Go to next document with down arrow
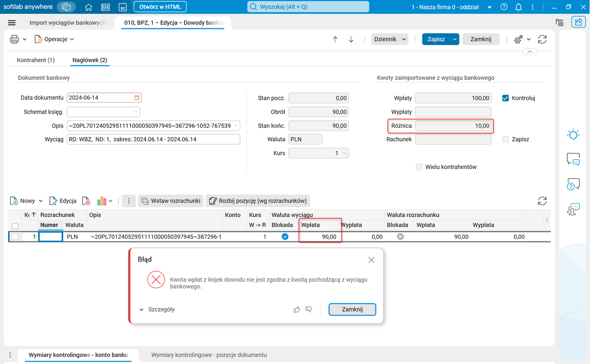The width and height of the screenshot is (590, 364). point(351,40)
